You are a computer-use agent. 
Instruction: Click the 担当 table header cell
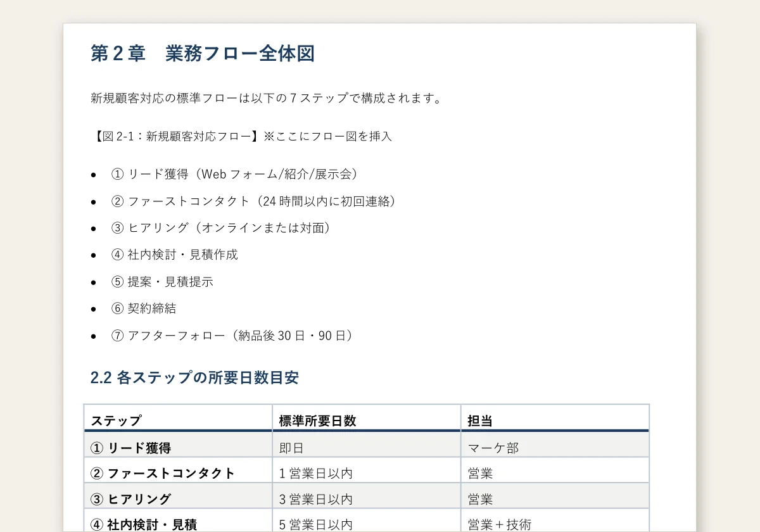pos(555,418)
